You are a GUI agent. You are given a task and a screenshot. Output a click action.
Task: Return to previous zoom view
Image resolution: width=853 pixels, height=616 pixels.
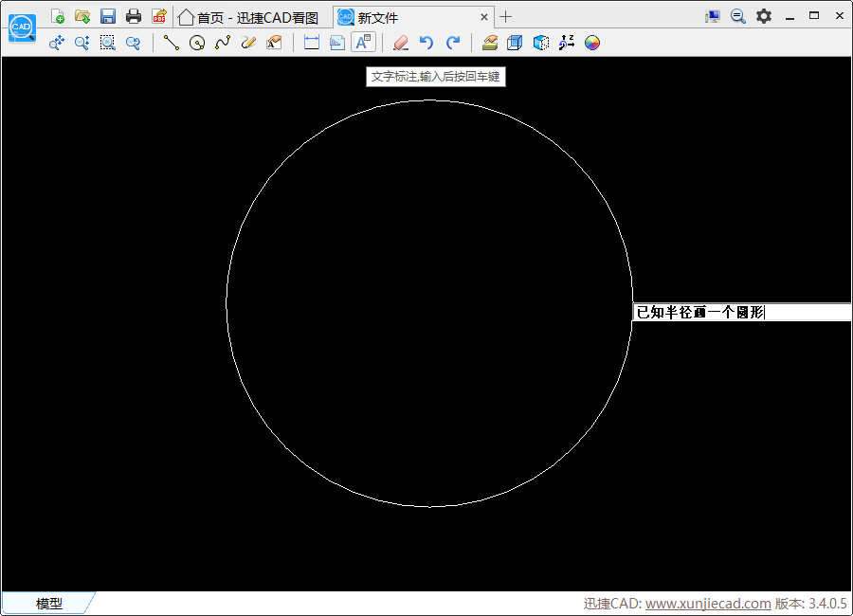134,43
